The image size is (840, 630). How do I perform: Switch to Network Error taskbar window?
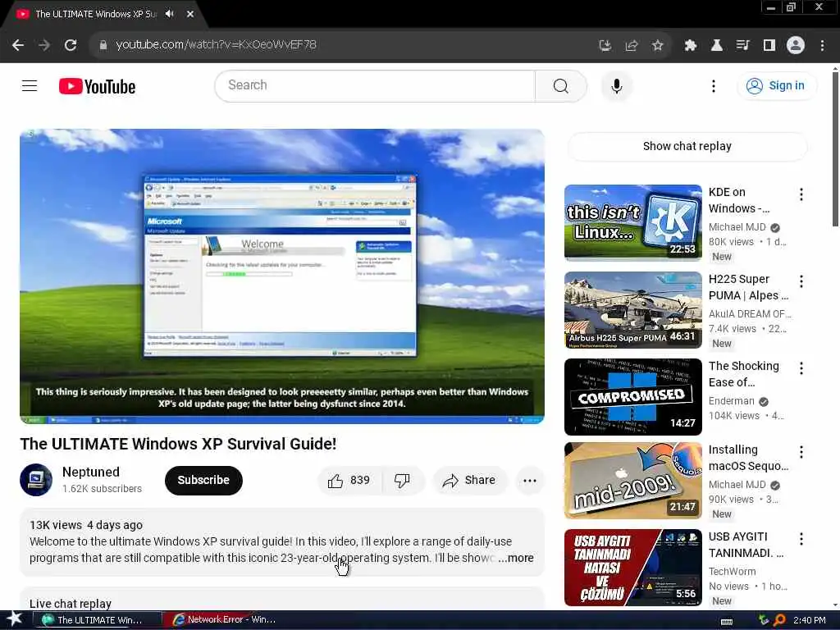[224, 620]
